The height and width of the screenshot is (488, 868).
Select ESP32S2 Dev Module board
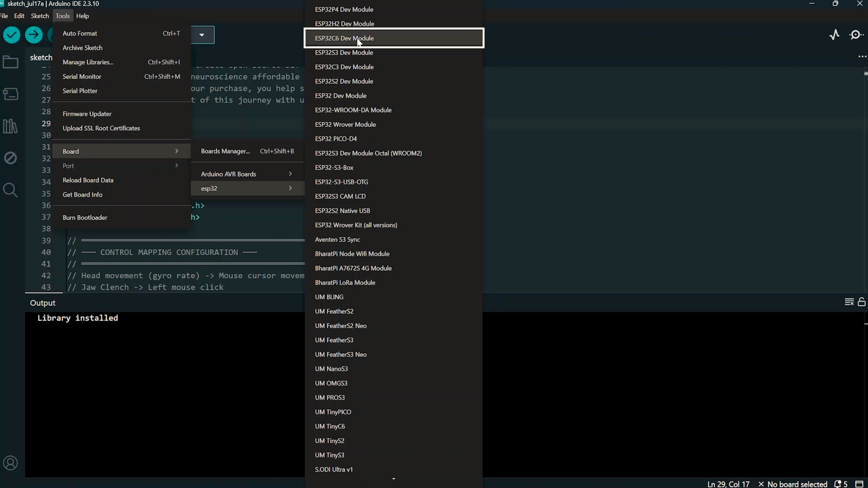(x=394, y=81)
